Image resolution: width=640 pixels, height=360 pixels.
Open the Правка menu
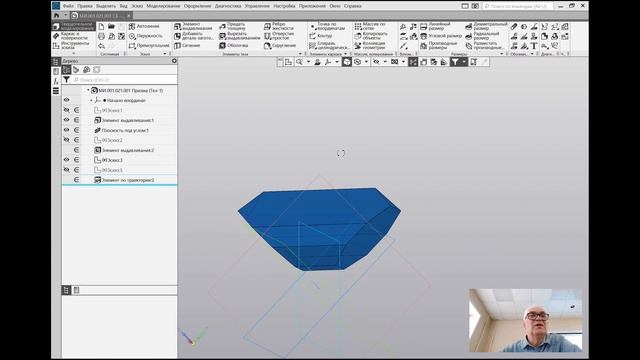(85, 6)
